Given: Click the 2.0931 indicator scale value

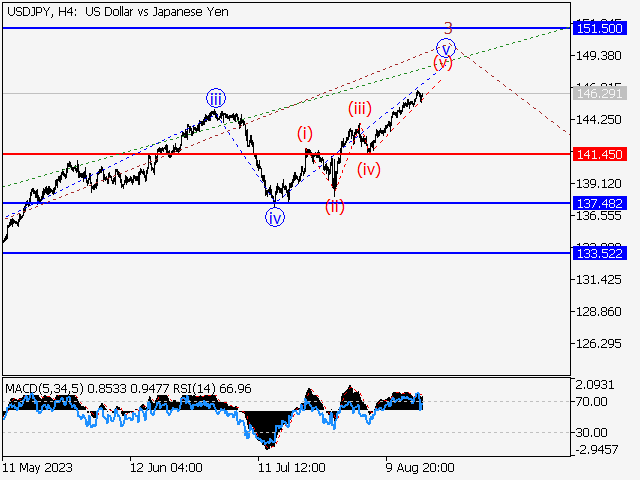Looking at the screenshot, I should [595, 384].
